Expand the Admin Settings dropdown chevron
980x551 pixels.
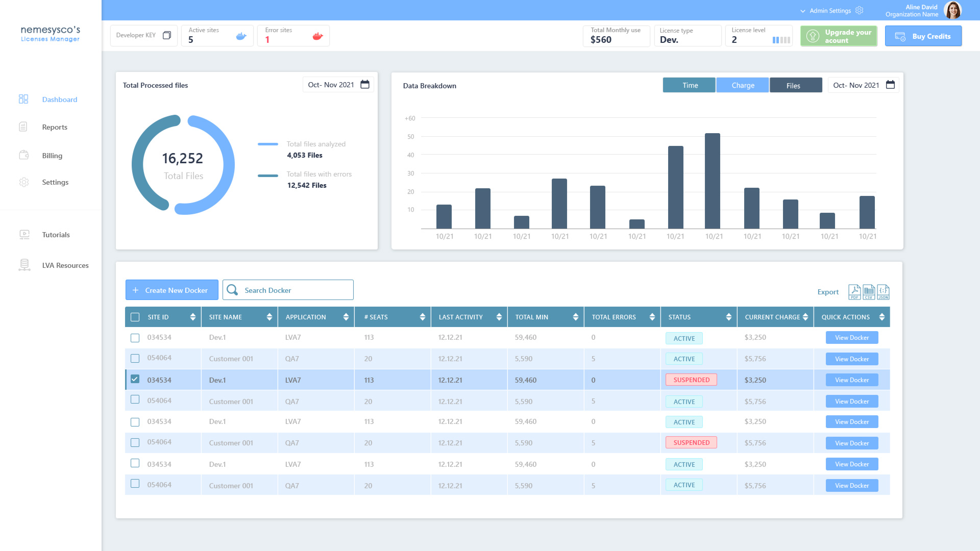tap(803, 11)
